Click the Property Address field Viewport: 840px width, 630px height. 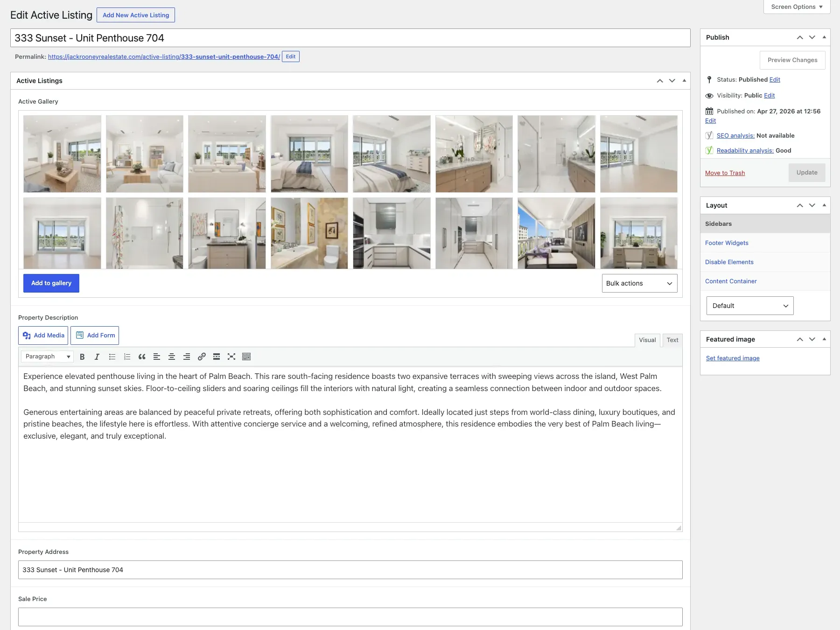pos(350,570)
